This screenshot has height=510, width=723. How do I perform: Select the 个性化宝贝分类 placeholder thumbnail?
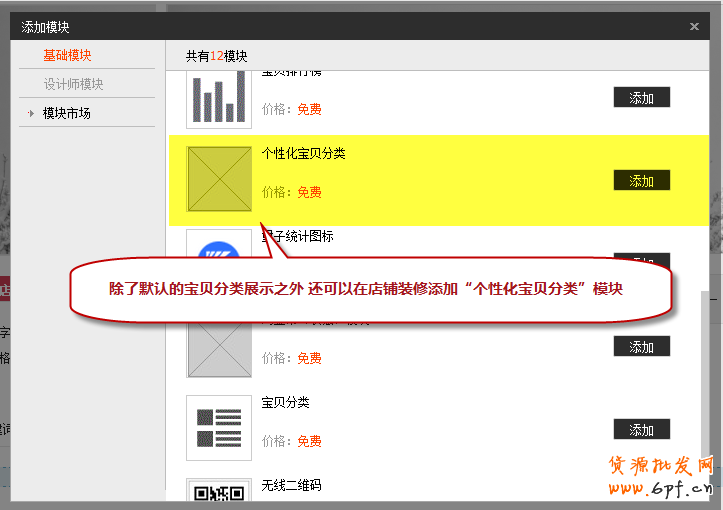coord(219,180)
